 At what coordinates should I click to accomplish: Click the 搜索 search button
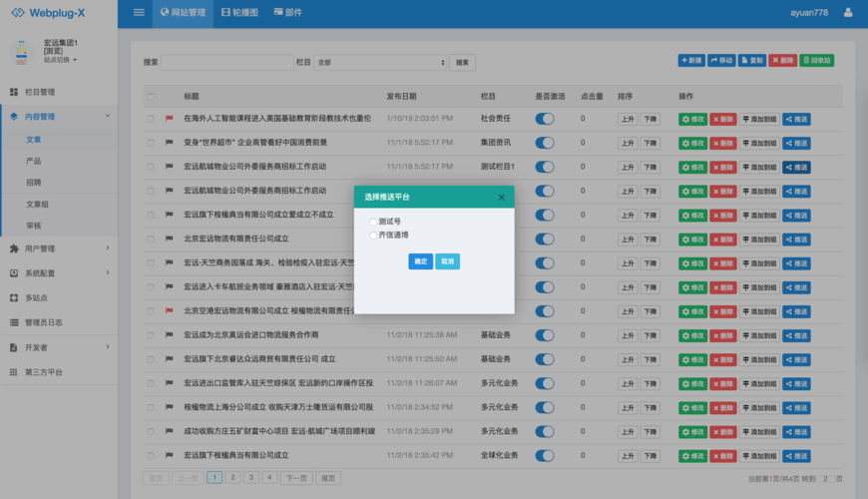click(462, 63)
